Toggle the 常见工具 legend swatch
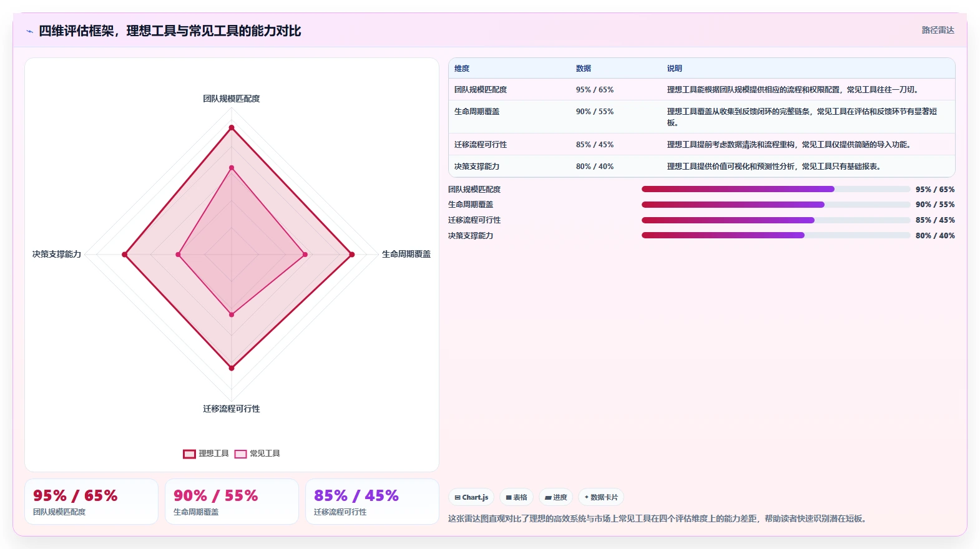Viewport: 980px width, 549px height. point(240,454)
